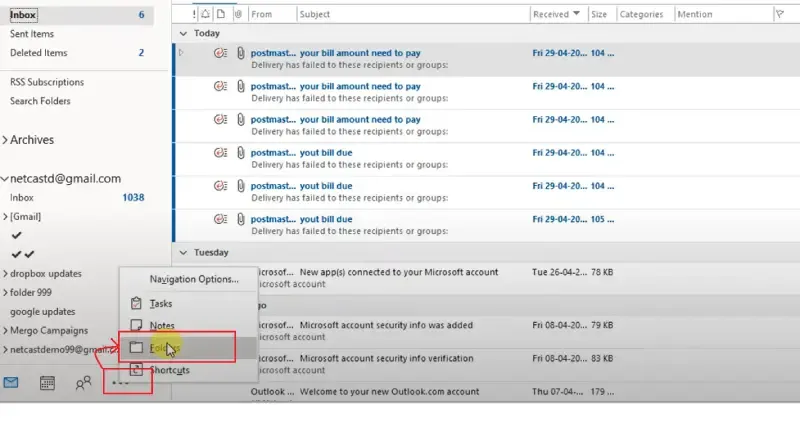Collapse the netcastd@gmail.com account

tap(5, 179)
